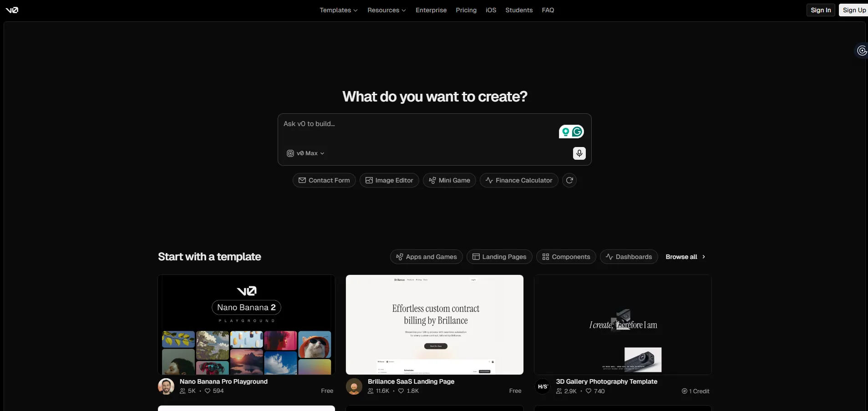The height and width of the screenshot is (411, 868).
Task: Open the Nano Banana 2 template thumbnail
Action: (x=246, y=325)
